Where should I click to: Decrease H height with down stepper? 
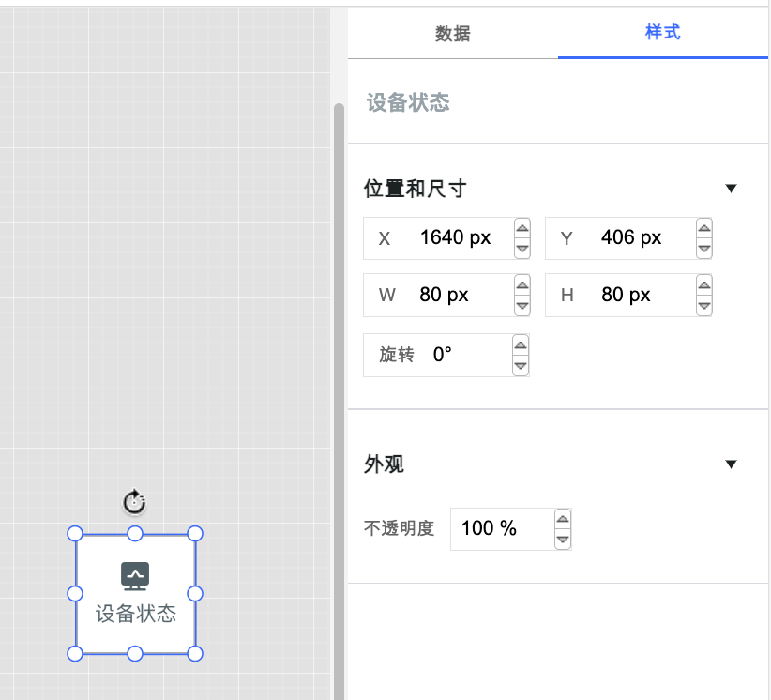click(x=704, y=306)
